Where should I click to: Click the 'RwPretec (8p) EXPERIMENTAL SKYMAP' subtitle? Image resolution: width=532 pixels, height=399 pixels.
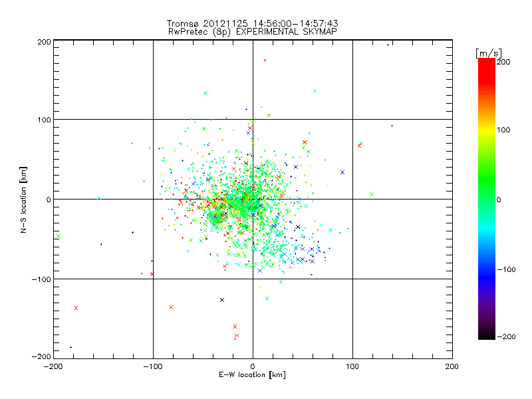(x=253, y=32)
